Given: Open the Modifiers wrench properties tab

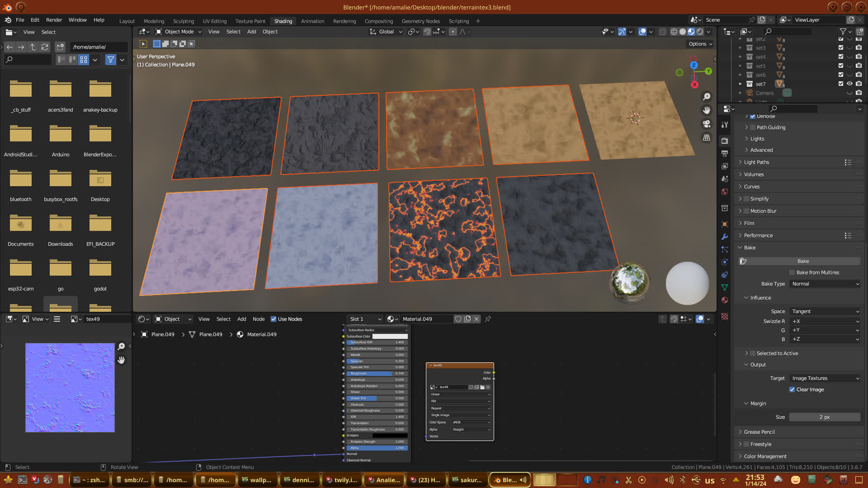Looking at the screenshot, I should [725, 237].
